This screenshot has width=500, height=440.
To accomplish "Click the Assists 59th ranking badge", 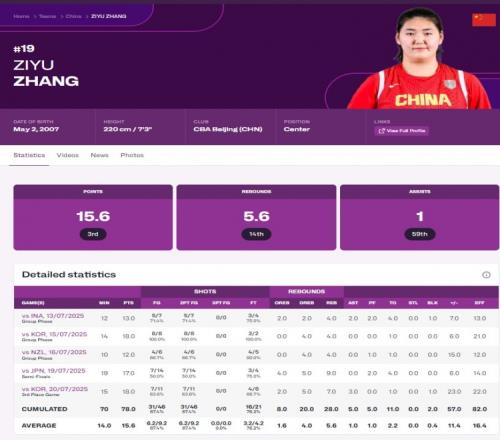I will tap(420, 234).
